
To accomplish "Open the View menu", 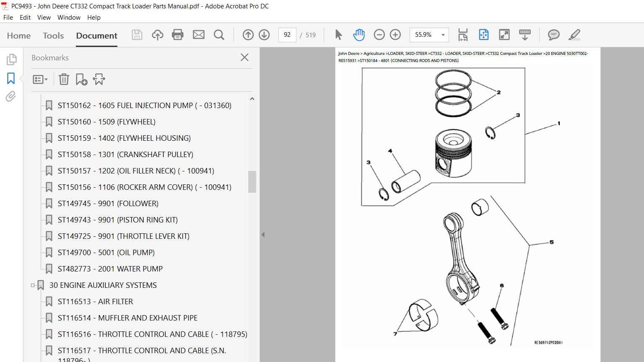I will click(44, 18).
